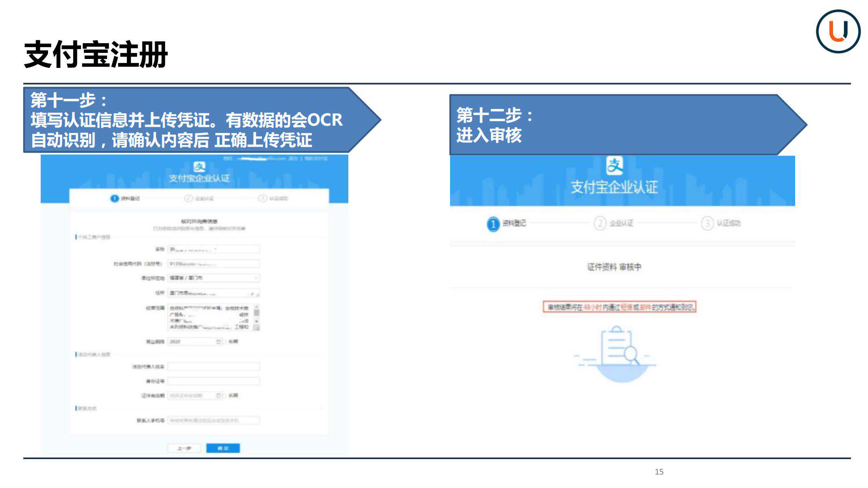Click the 支付宝企业认证 title in the right screenshot
868x488 pixels.
pos(614,187)
